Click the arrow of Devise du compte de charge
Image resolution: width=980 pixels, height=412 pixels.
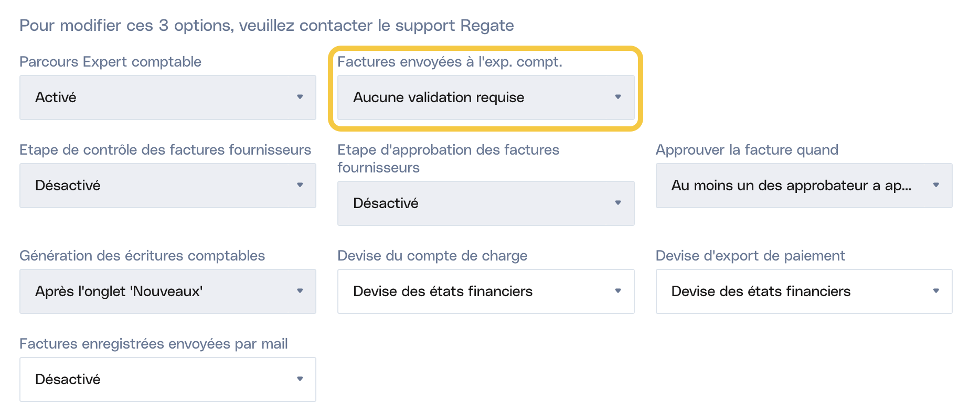pos(618,291)
